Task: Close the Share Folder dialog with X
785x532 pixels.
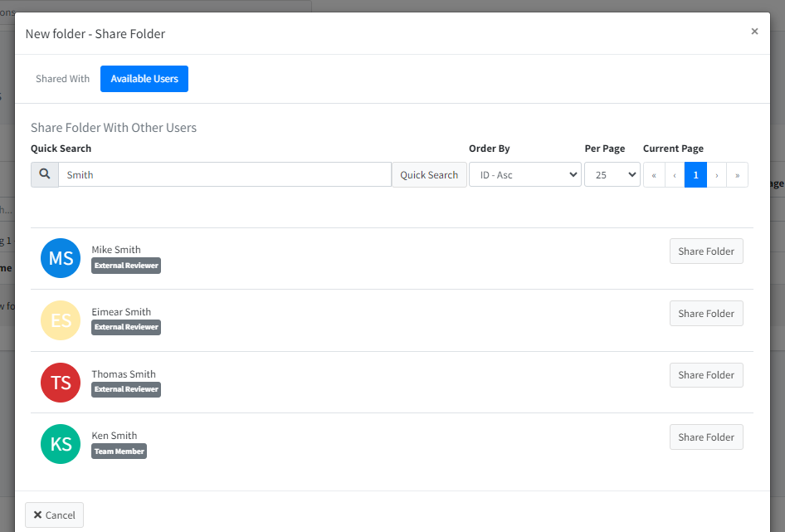Action: (754, 32)
